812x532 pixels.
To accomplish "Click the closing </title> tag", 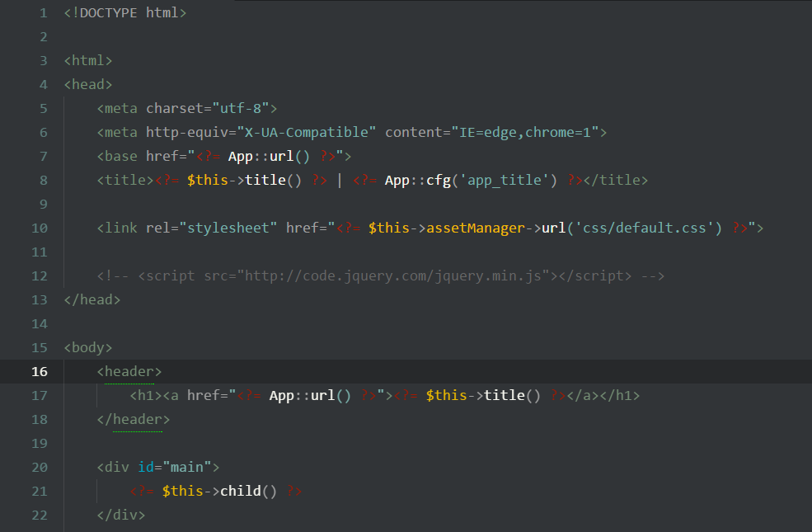I will click(x=615, y=181).
